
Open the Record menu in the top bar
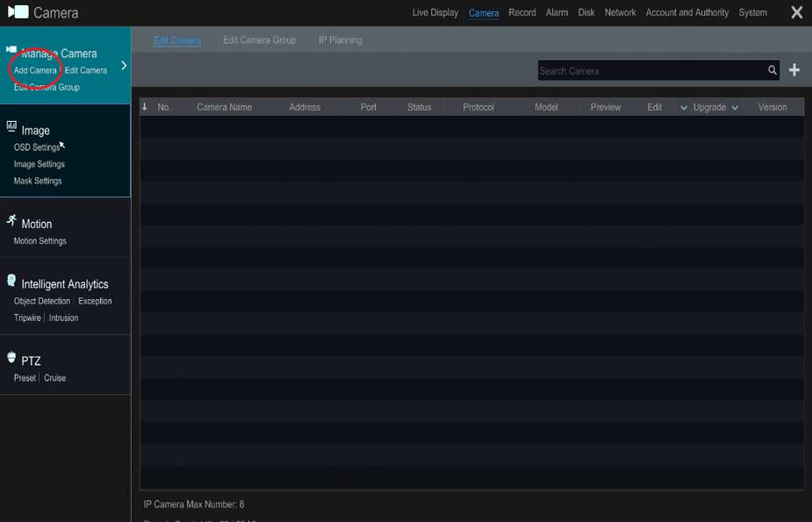point(522,12)
